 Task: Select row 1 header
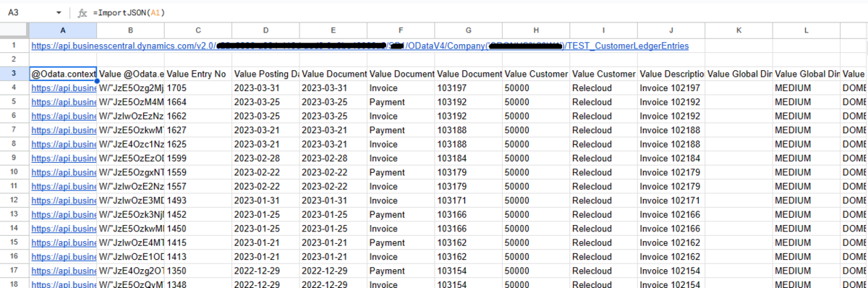(14, 46)
